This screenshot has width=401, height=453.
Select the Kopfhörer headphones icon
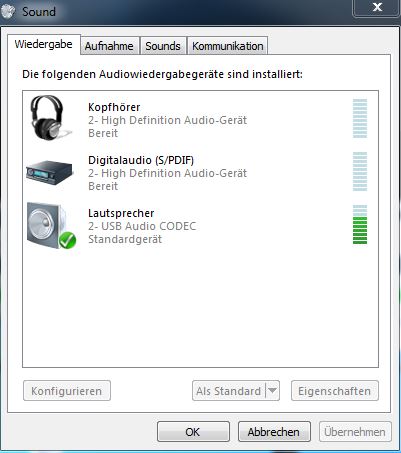[50, 118]
